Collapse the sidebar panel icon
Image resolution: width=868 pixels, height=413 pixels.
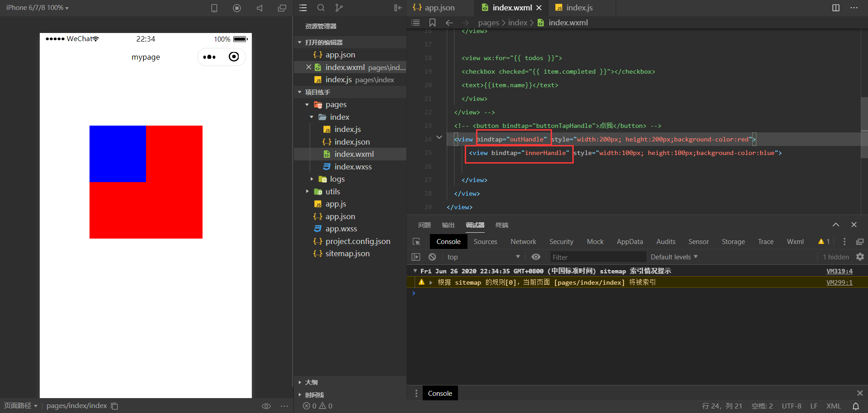[x=398, y=8]
